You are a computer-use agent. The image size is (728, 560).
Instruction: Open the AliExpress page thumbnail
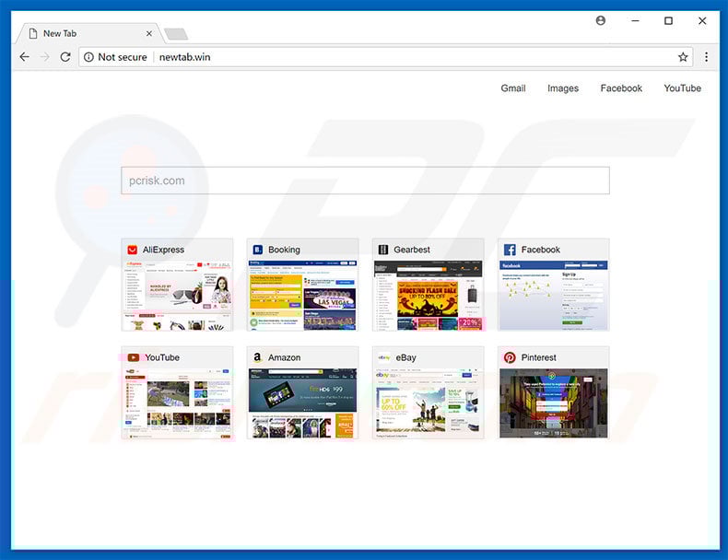pos(177,296)
